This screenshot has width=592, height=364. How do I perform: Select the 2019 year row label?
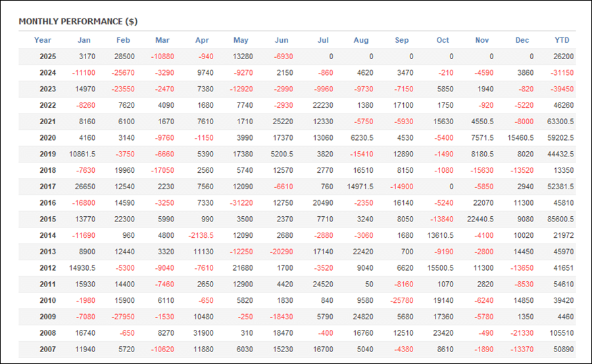click(x=47, y=154)
